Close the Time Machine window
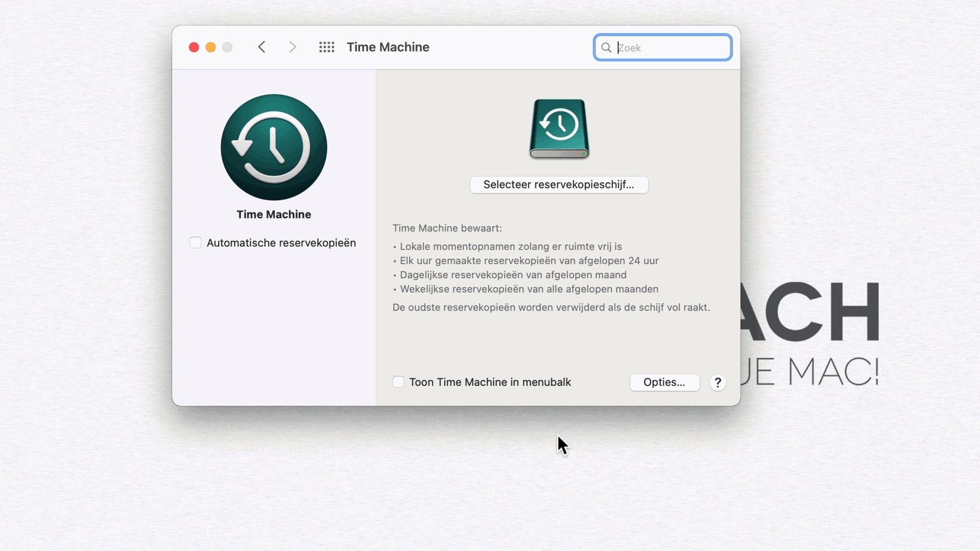The image size is (980, 551). (x=194, y=47)
